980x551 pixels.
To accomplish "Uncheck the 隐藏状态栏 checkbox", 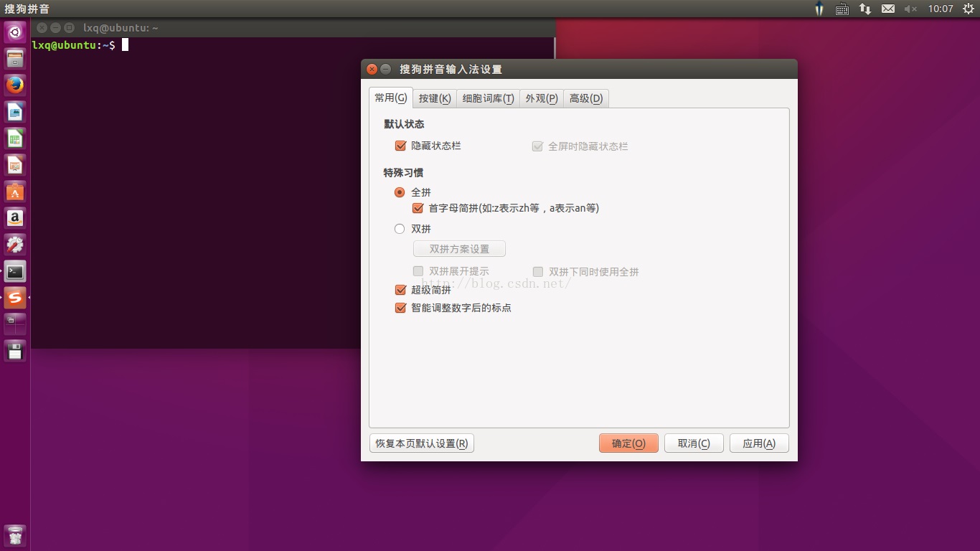I will (x=401, y=146).
